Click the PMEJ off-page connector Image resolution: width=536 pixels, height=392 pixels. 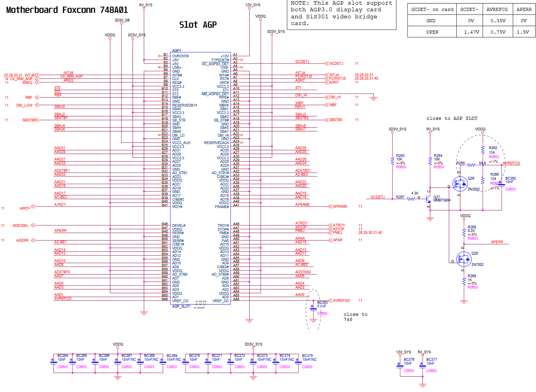click(x=335, y=233)
